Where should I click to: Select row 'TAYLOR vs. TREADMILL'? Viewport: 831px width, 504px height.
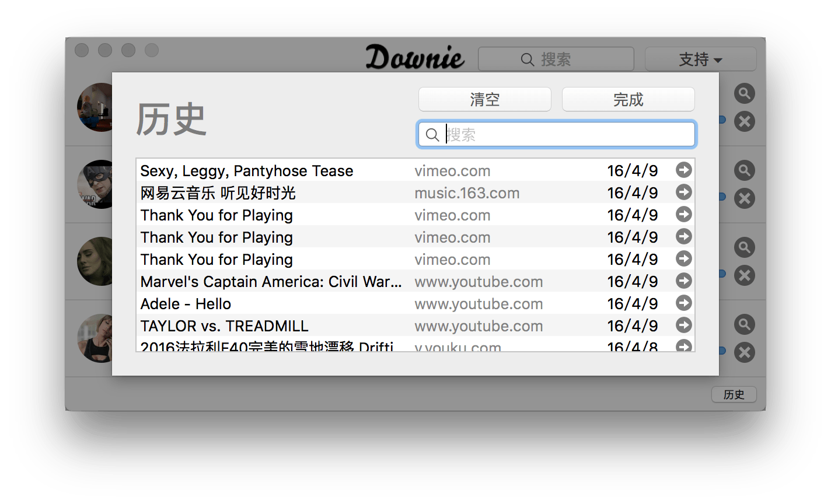(x=415, y=325)
